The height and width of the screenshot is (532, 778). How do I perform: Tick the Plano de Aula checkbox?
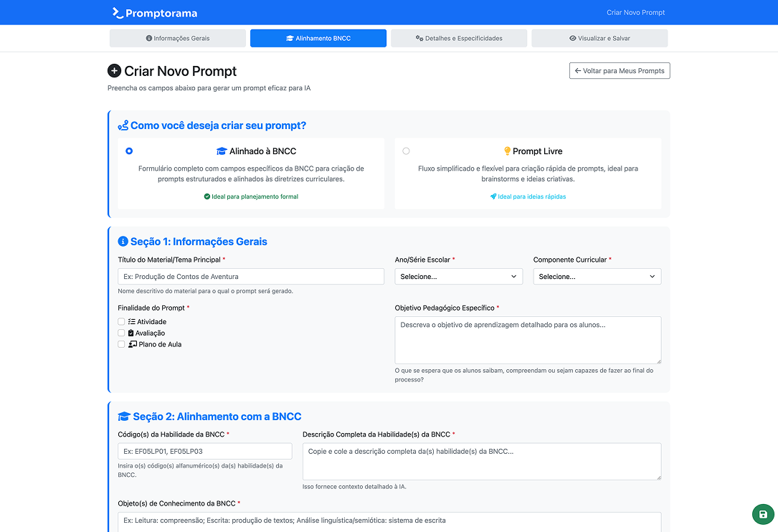[121, 345]
